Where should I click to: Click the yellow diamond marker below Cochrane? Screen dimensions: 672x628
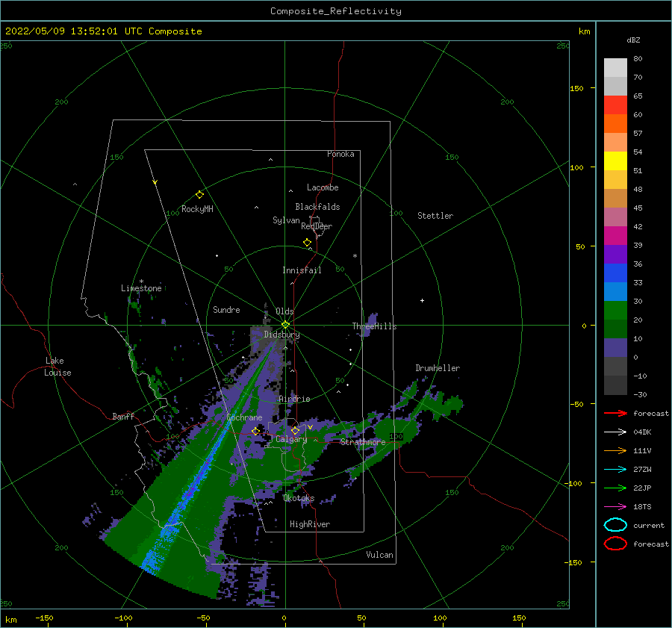[256, 431]
